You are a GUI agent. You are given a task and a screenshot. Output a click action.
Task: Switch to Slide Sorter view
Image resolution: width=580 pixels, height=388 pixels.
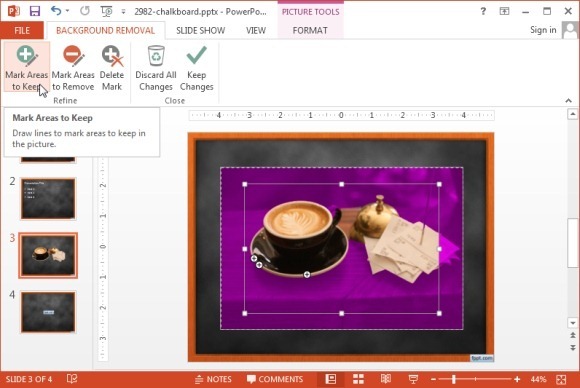(358, 379)
